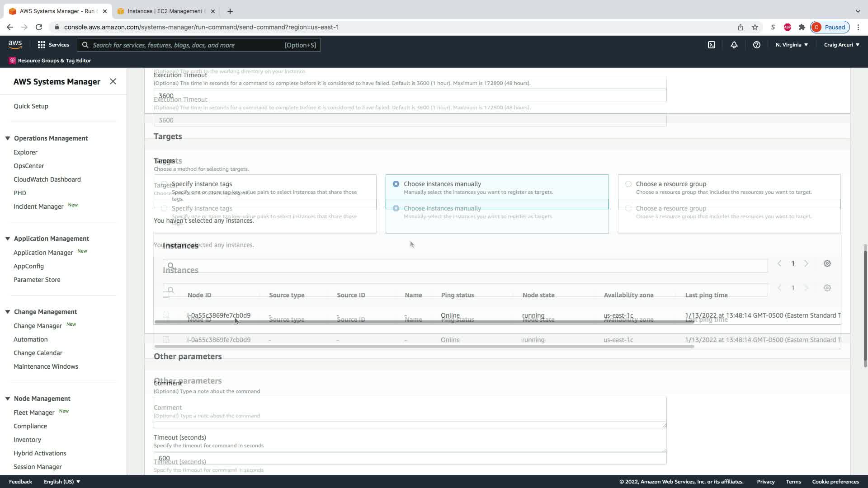Image resolution: width=868 pixels, height=488 pixels.
Task: Close the AWS Systems Manager sidebar
Action: [113, 81]
